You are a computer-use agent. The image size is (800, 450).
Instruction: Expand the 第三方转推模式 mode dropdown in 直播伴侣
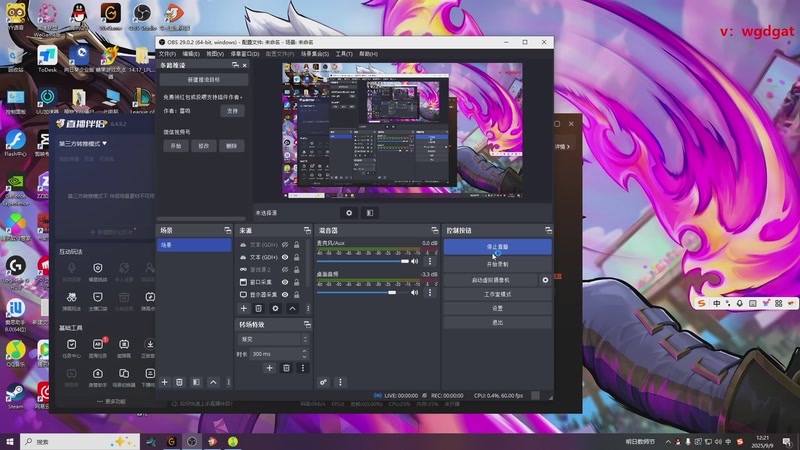(x=83, y=144)
